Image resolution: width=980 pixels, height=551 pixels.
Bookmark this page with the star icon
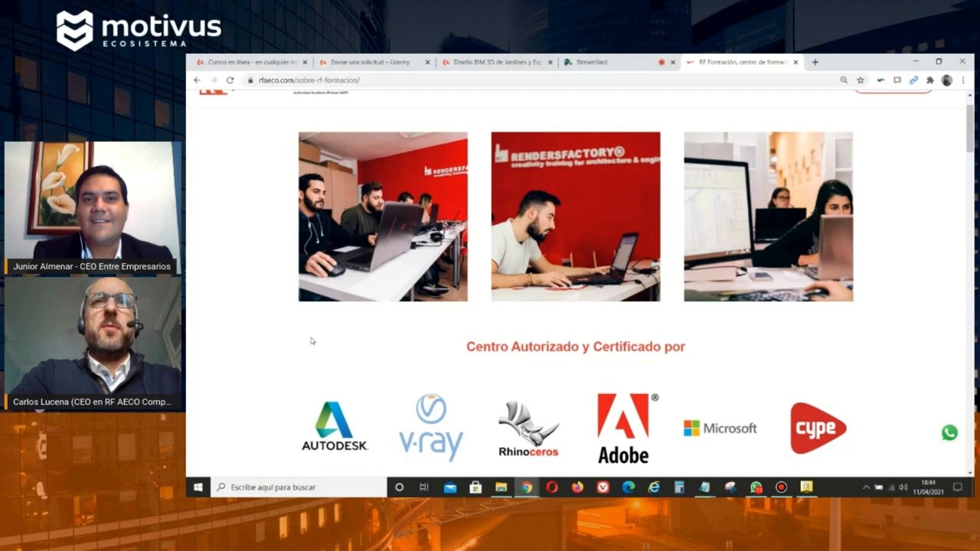861,80
